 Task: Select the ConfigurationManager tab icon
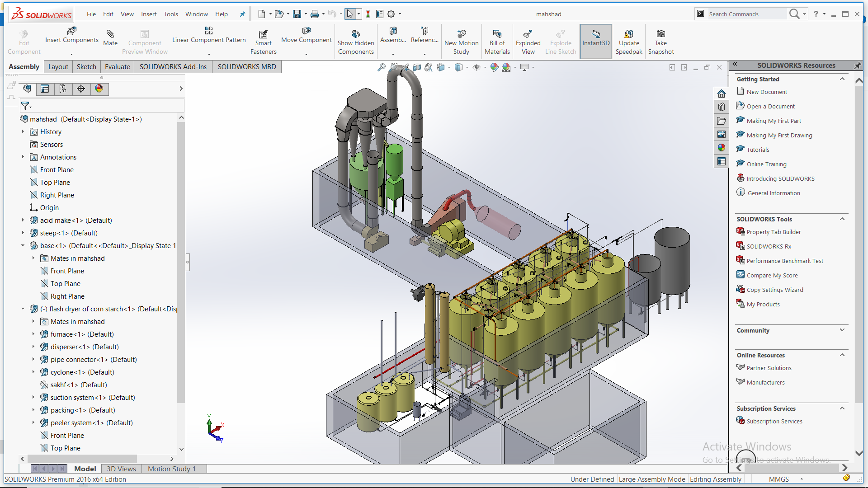point(63,89)
